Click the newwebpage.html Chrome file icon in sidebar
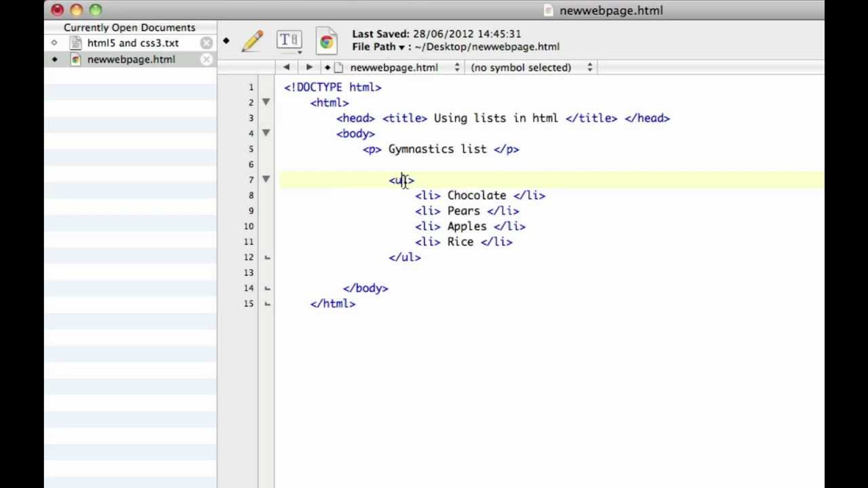 click(76, 60)
